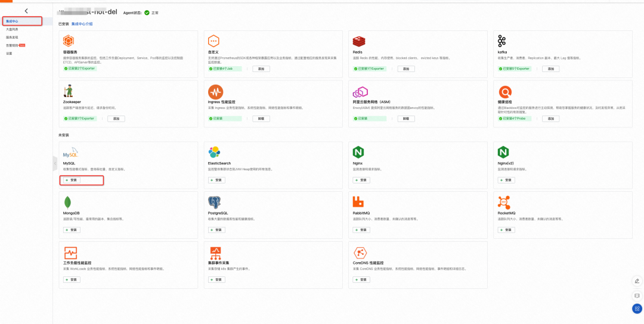Click the 已安装 status on Ingress 性能监控 card

(225, 119)
